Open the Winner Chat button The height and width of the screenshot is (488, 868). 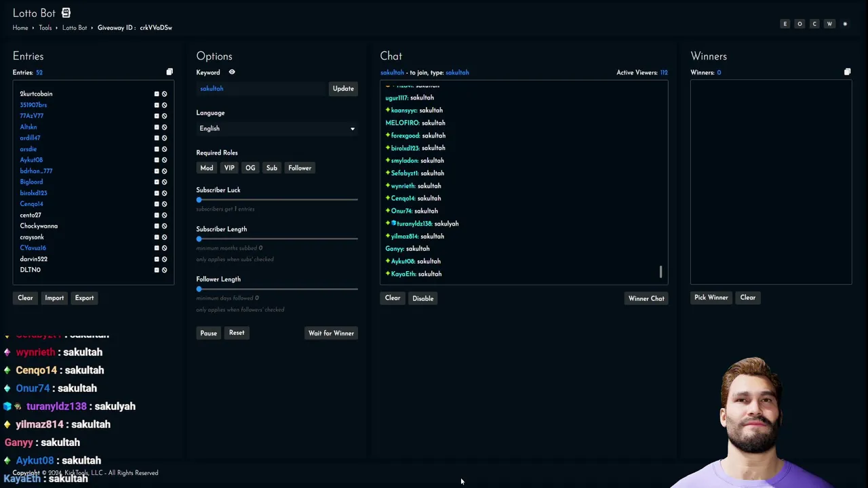[646, 299]
